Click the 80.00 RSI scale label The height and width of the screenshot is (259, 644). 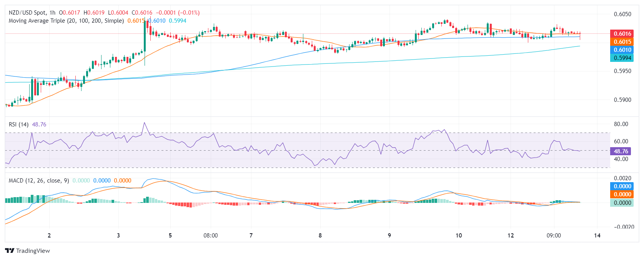621,124
